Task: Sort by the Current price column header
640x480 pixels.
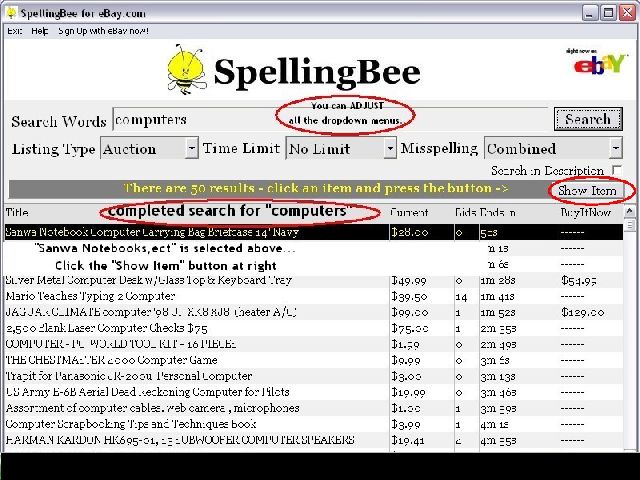Action: (409, 213)
